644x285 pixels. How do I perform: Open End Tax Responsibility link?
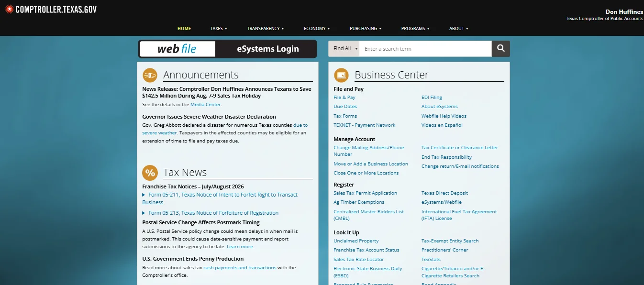click(447, 157)
